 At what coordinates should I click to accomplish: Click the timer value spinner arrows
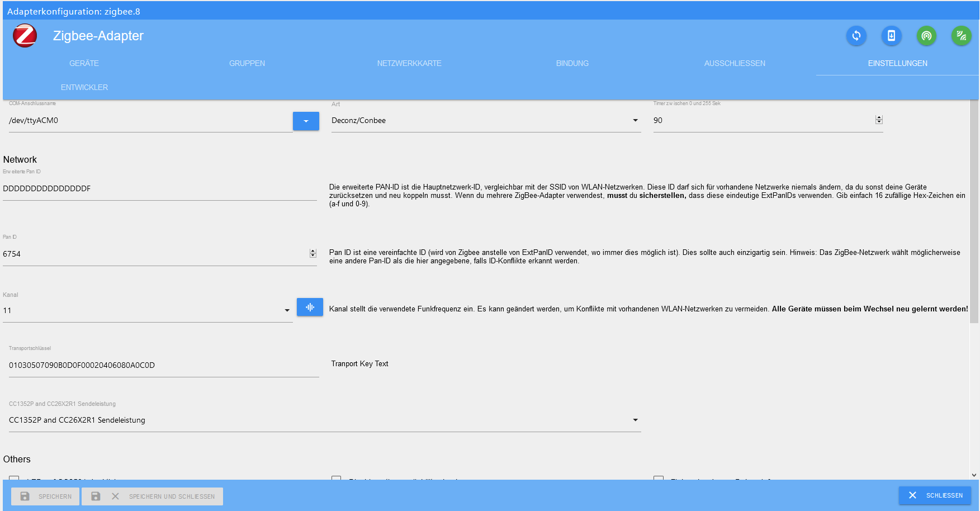[879, 120]
